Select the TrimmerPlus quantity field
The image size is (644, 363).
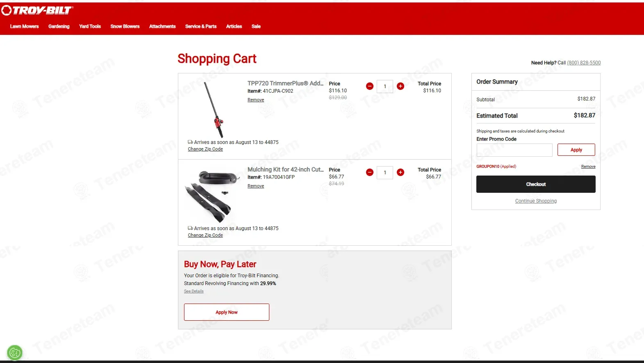coord(385,86)
